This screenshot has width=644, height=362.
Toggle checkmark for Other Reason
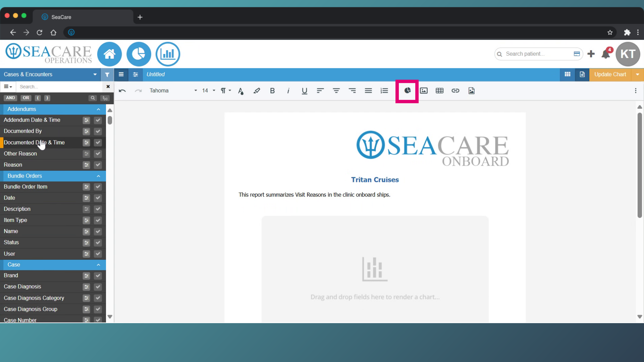[98, 154]
